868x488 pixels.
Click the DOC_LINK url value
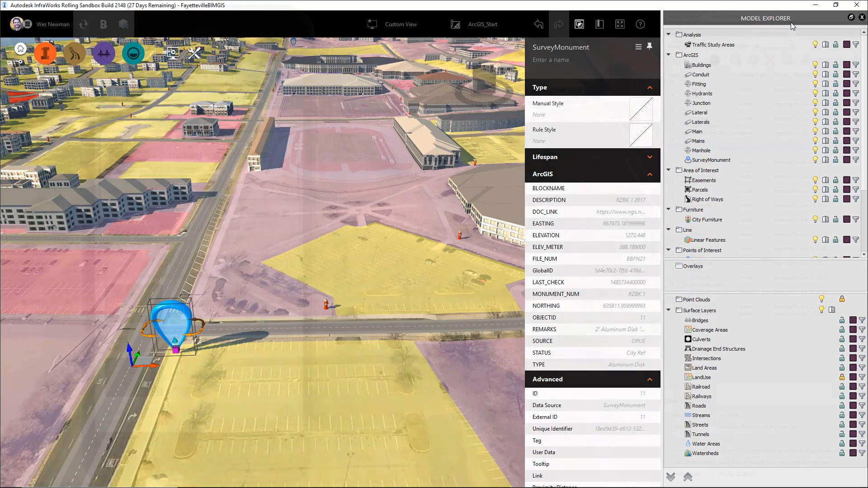(620, 212)
